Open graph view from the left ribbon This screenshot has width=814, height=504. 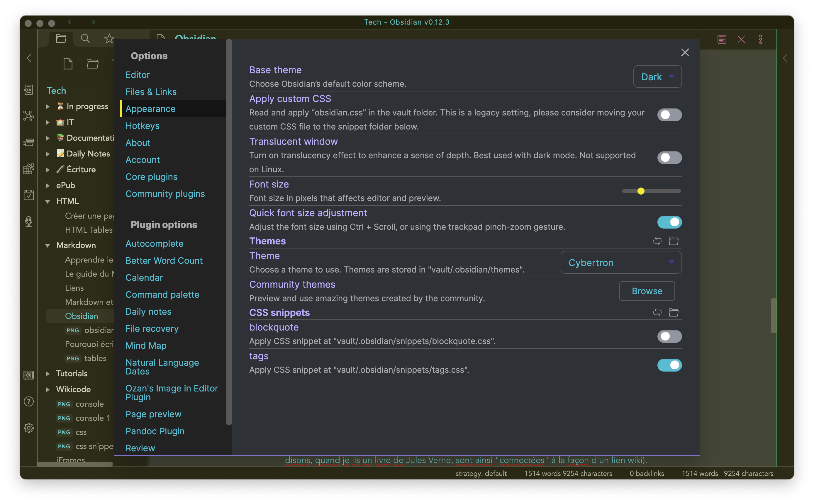point(29,116)
